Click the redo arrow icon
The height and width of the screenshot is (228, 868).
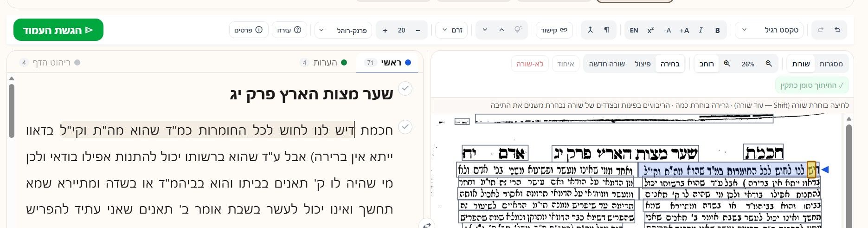(820, 30)
